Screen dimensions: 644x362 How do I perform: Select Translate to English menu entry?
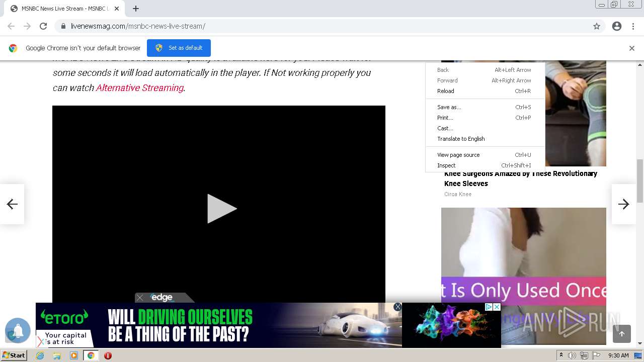click(x=485, y=139)
